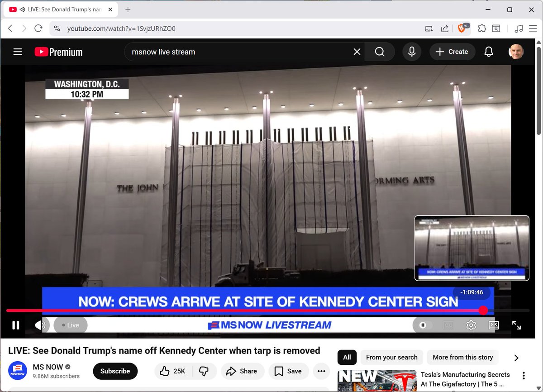Start voice search with microphone
Image resolution: width=543 pixels, height=392 pixels.
pyautogui.click(x=412, y=52)
